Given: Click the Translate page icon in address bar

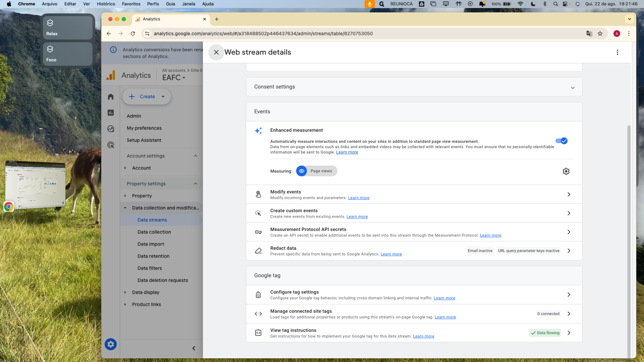Looking at the screenshot, I should pyautogui.click(x=589, y=34).
